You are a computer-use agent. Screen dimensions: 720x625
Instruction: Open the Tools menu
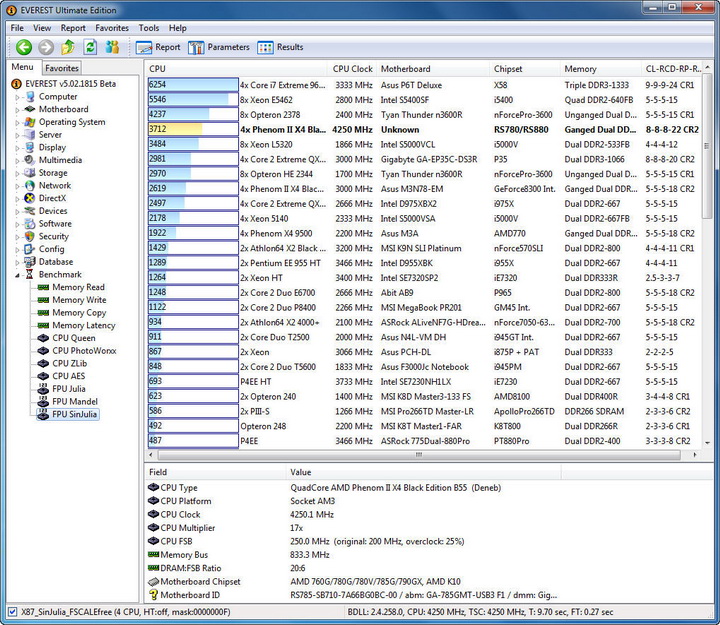(x=149, y=28)
